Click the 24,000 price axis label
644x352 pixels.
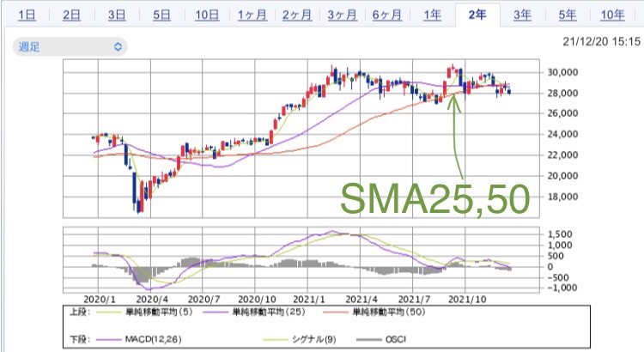[562, 134]
